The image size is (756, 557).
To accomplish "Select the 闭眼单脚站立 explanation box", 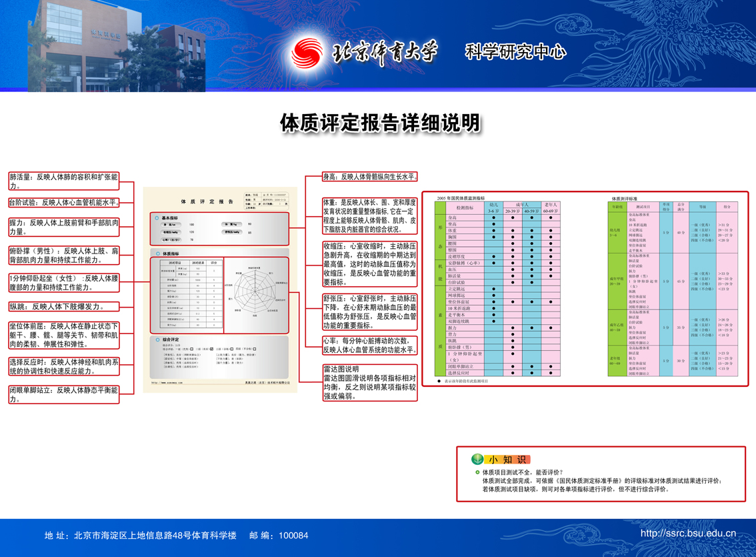I will coord(63,394).
